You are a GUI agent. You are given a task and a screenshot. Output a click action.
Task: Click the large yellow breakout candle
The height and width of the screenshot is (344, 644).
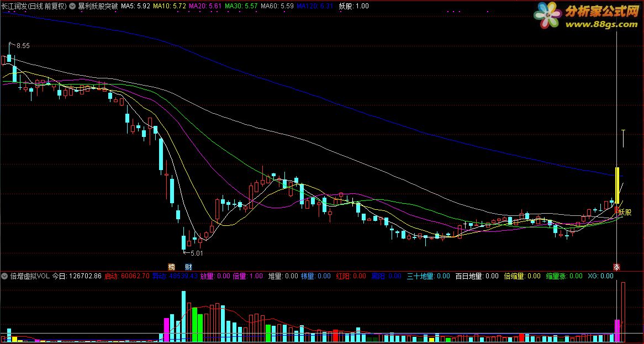point(617,186)
